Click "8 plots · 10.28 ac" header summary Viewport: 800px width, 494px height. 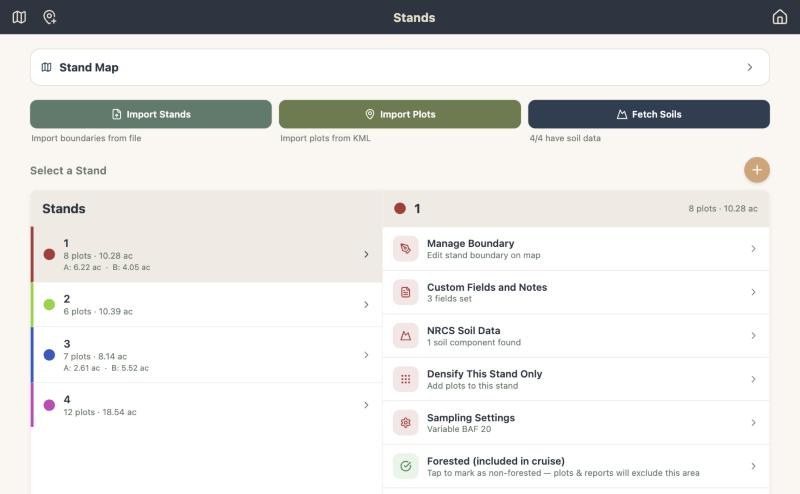pyautogui.click(x=723, y=208)
